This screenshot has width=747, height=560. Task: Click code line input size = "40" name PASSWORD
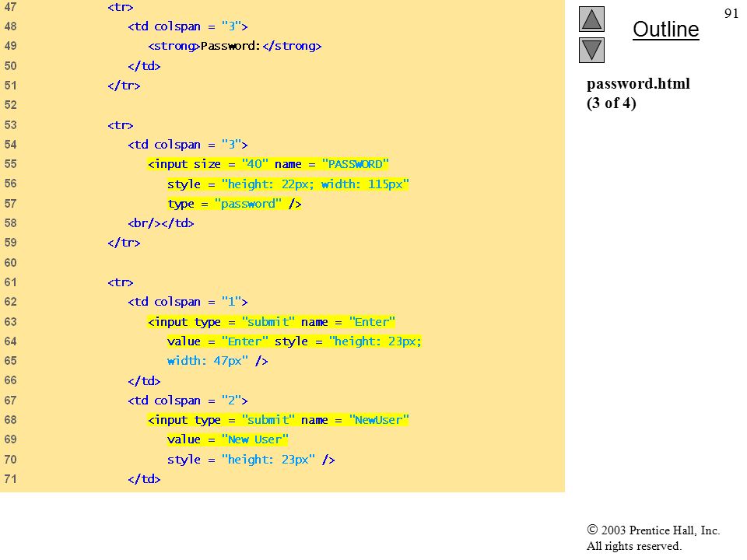pos(268,164)
